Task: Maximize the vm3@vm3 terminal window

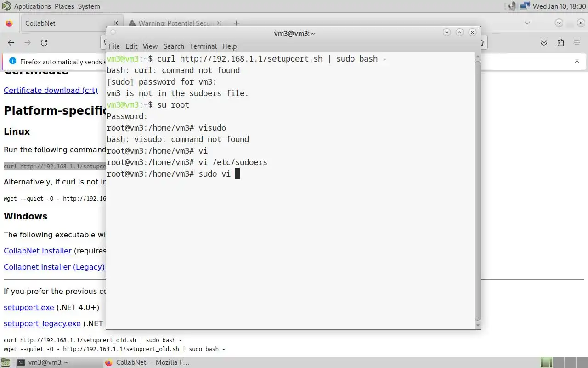Action: point(459,32)
